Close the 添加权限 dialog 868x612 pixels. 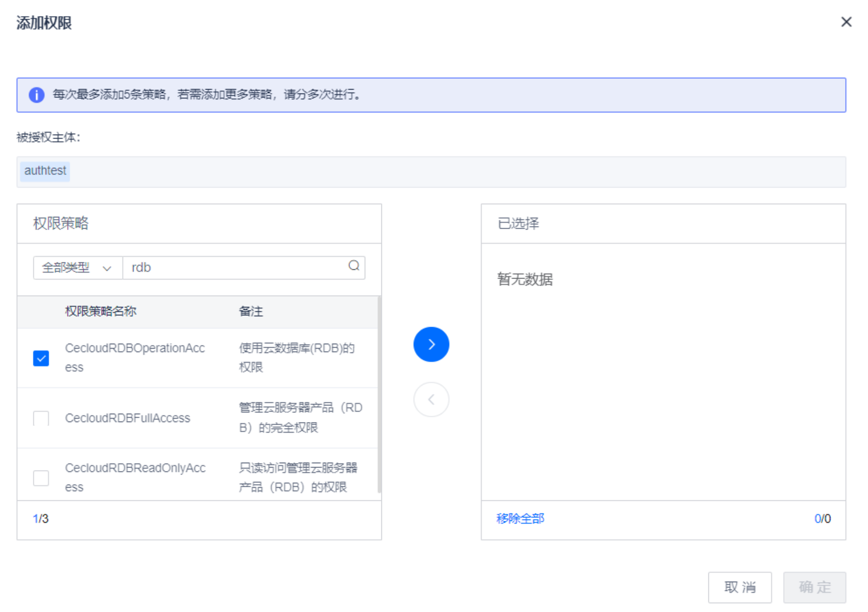pos(846,22)
